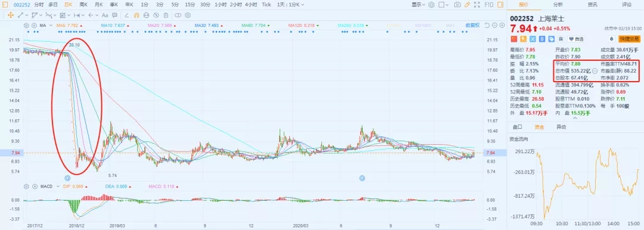This screenshot has width=644, height=230.
Task: Expand the MACD indicator dropdown
Action: pyautogui.click(x=57, y=187)
